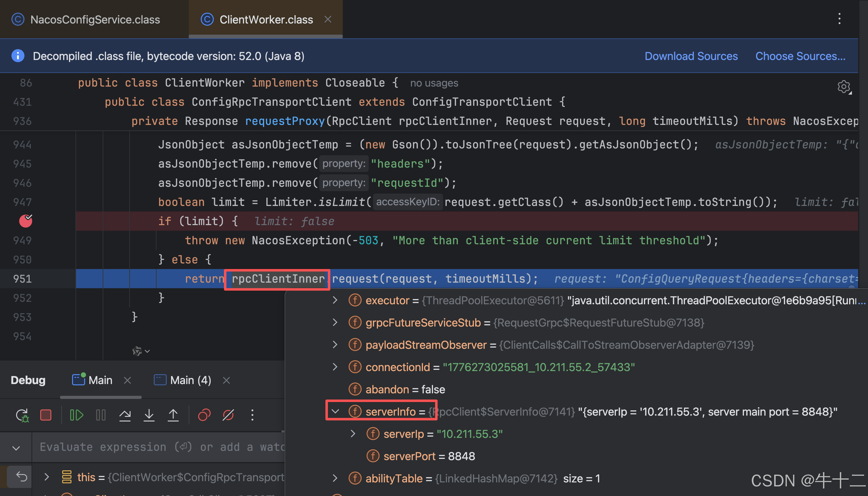Expand the connectionId field
This screenshot has width=868, height=496.
point(335,367)
